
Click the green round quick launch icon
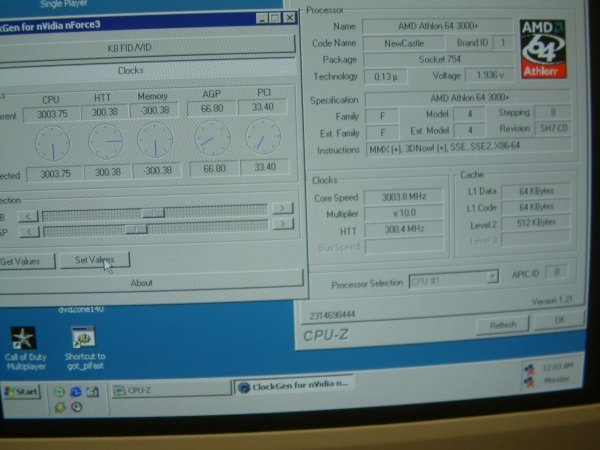tap(59, 391)
